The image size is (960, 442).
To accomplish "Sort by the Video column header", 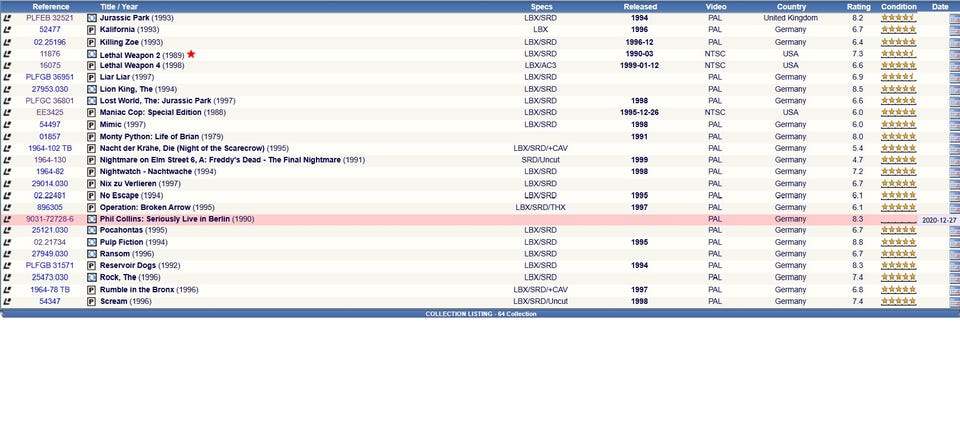I will (716, 7).
